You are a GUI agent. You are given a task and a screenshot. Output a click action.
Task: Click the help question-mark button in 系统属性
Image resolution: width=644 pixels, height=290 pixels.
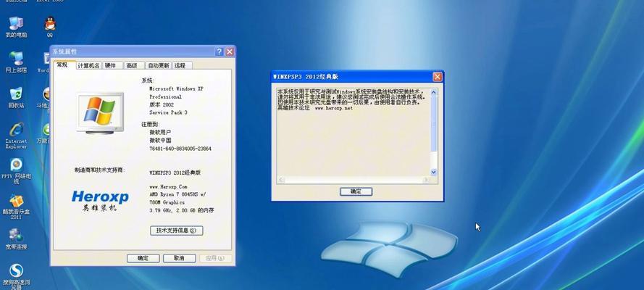(219, 51)
